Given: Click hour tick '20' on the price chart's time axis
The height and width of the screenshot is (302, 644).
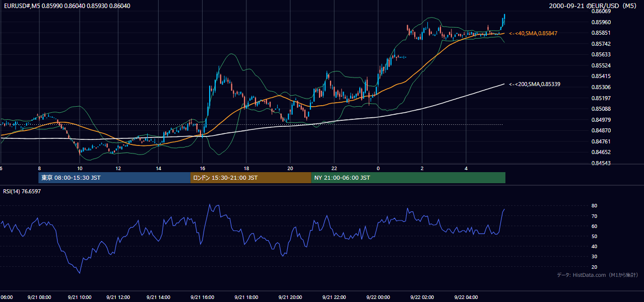Looking at the screenshot, I should 290,168.
